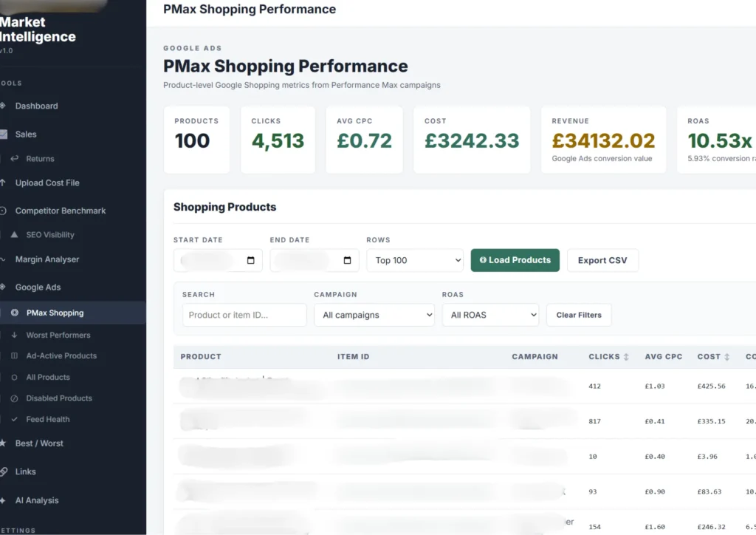This screenshot has height=535, width=756.
Task: Click the SEO Visibility triangle icon
Action: tap(15, 234)
